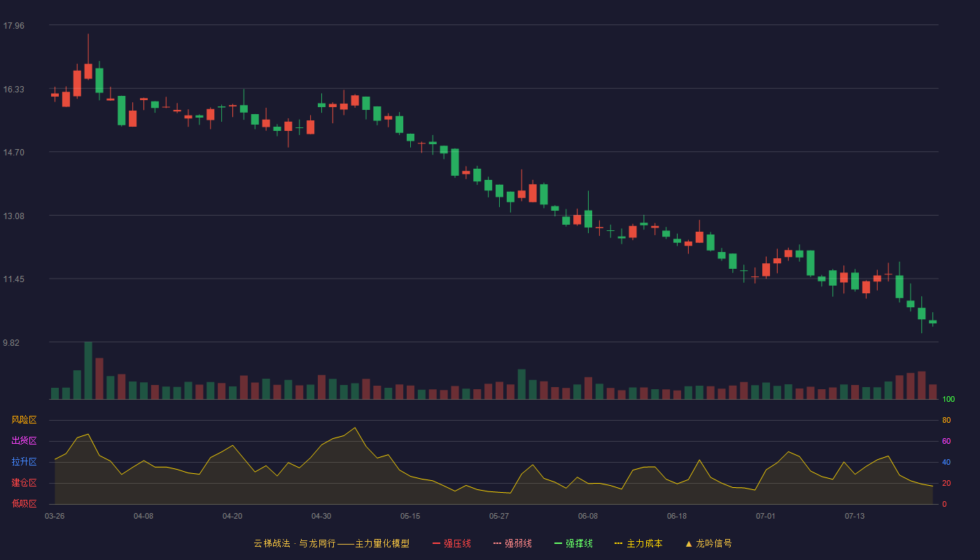Click the 14.70 price axis label
Screen dimensions: 980x560
14,153
